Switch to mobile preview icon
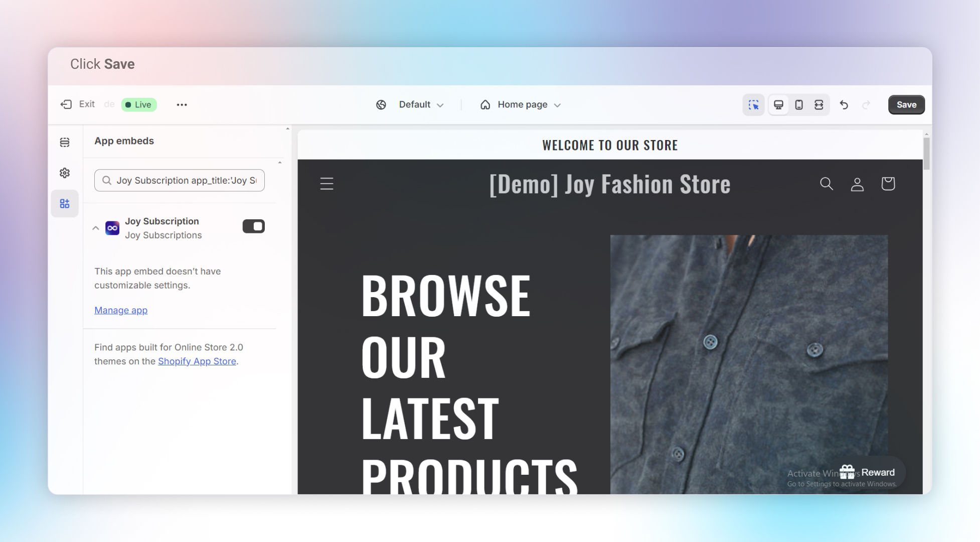 point(799,105)
